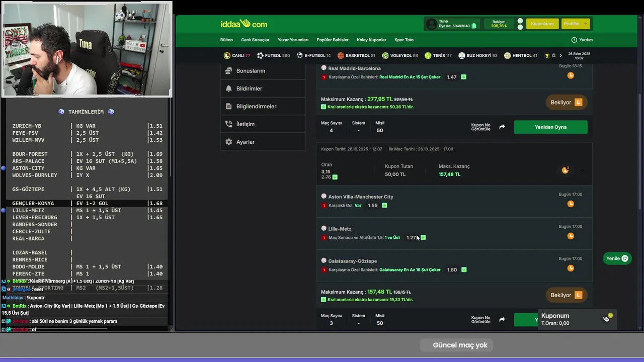Click the Real Madrid-Barcelona match title

point(354,68)
